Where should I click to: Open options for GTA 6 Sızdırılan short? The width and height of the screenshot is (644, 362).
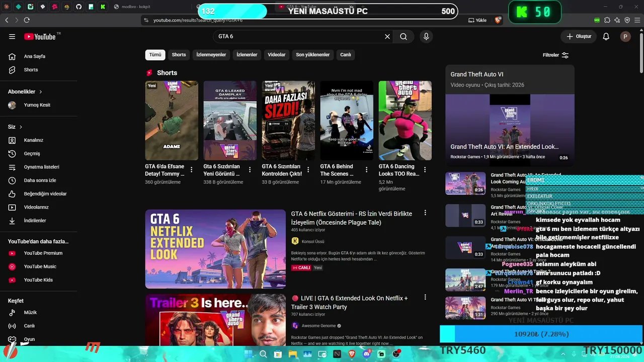pyautogui.click(x=250, y=170)
